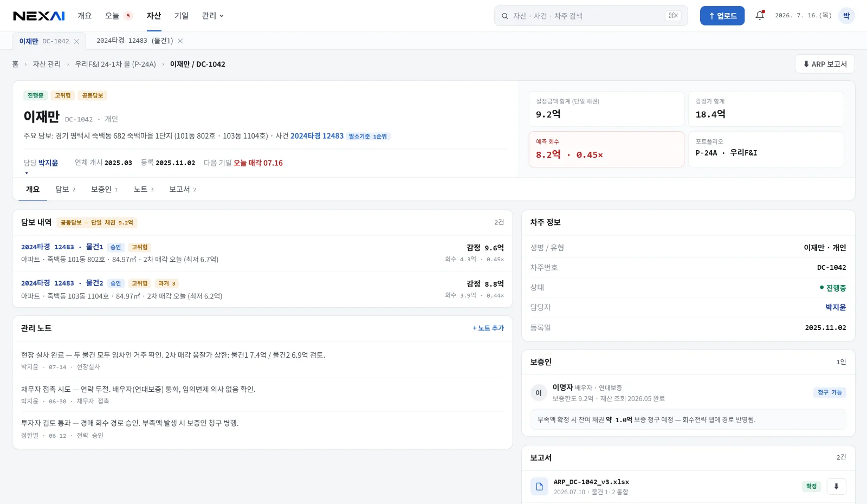This screenshot has height=504, width=867.
Task: Click + 노트 추가
Action: pyautogui.click(x=488, y=328)
